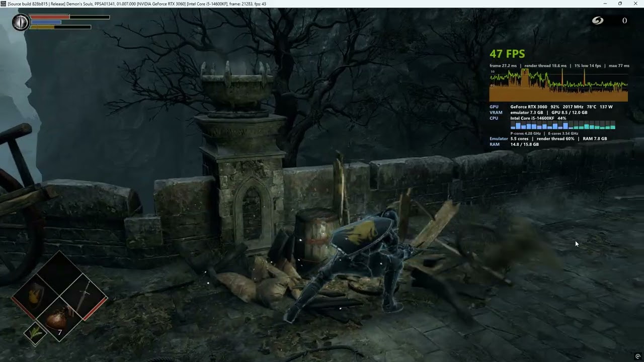Click the "max 77 ms" reading

coord(619,66)
